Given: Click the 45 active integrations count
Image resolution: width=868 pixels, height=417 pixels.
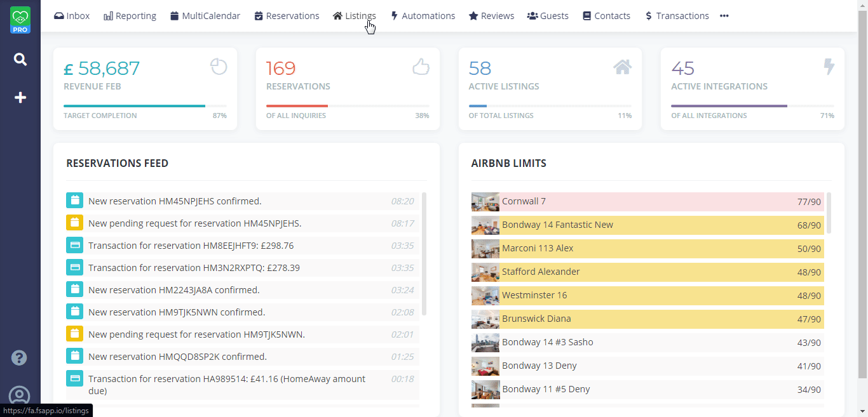Looking at the screenshot, I should (682, 69).
